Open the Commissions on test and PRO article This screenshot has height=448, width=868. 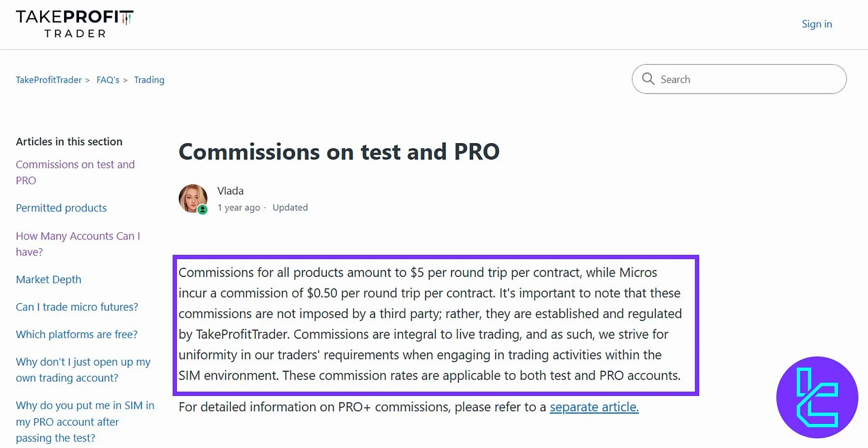75,172
